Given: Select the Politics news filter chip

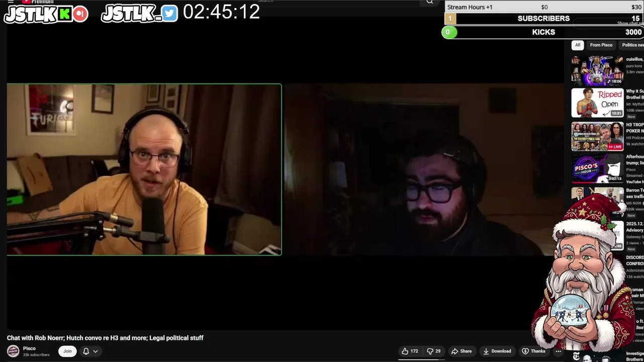Looking at the screenshot, I should [x=632, y=45].
